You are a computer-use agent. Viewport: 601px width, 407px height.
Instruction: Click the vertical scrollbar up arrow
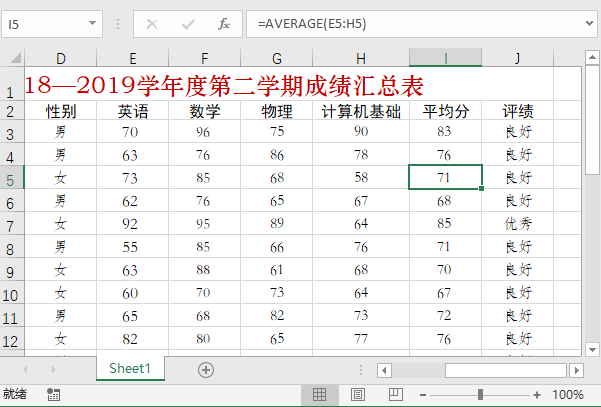pos(592,57)
